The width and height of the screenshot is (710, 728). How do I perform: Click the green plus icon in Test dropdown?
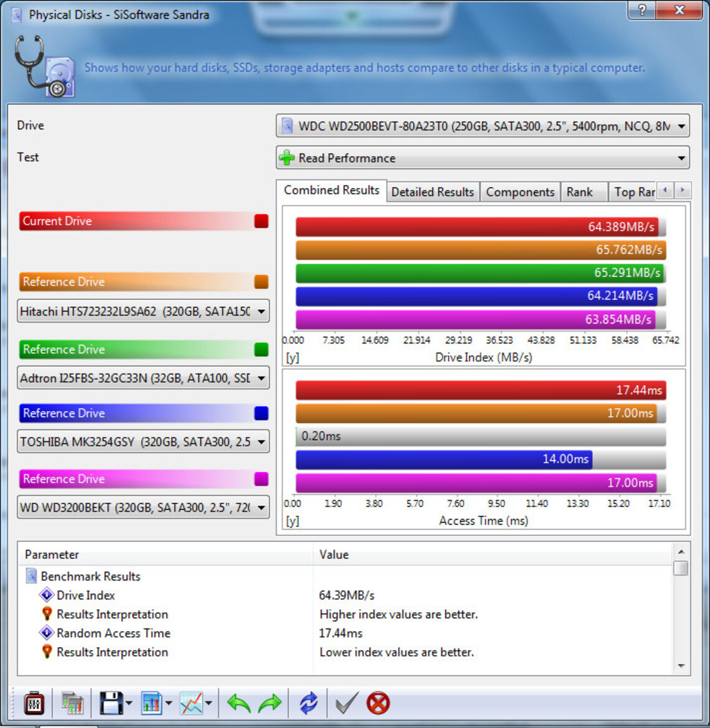pyautogui.click(x=287, y=158)
